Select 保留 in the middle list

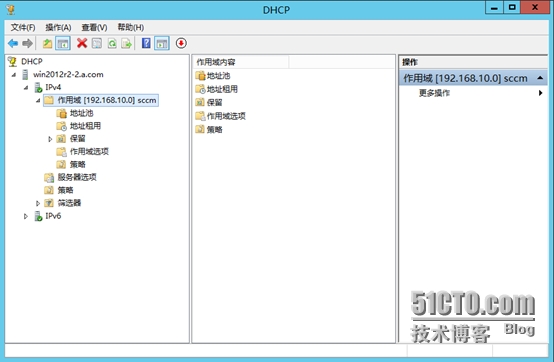tap(214, 102)
